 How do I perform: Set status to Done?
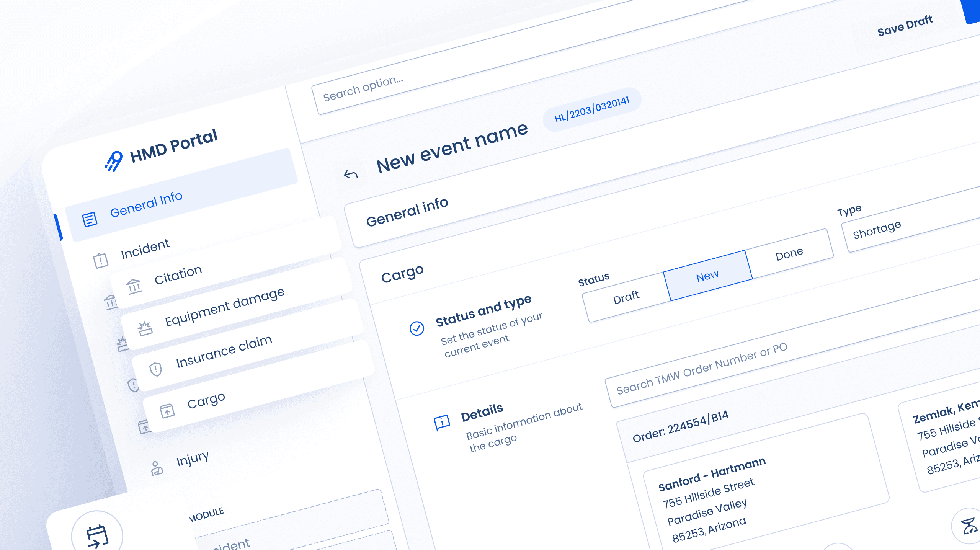tap(789, 254)
